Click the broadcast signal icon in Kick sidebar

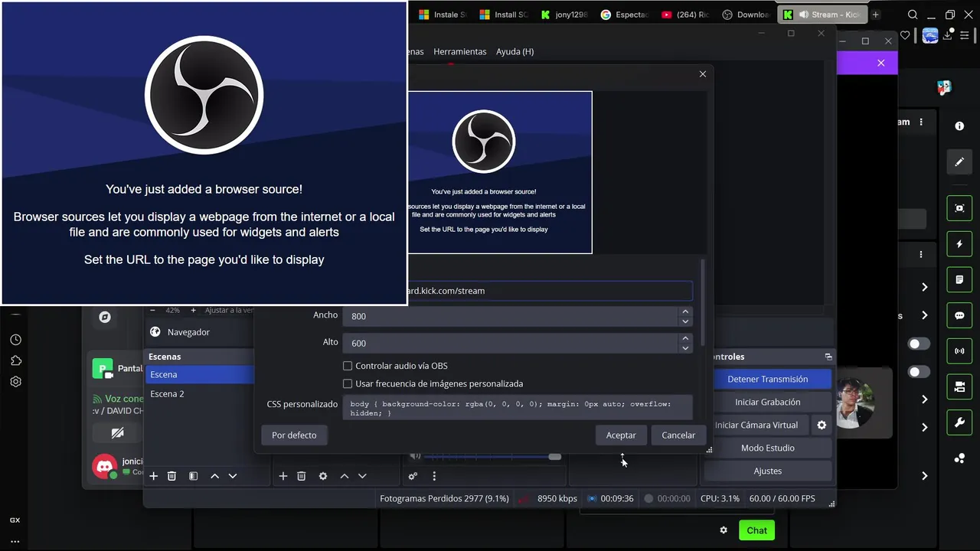tap(959, 351)
